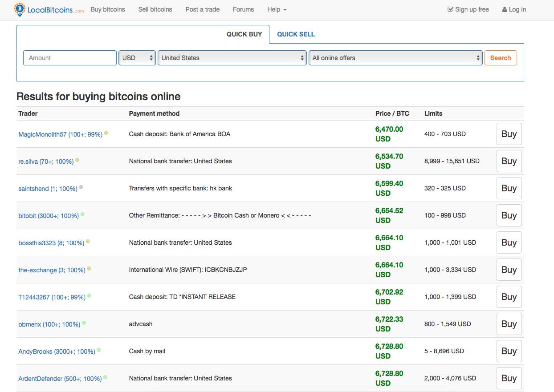
Task: Click the Search button
Action: click(x=501, y=58)
